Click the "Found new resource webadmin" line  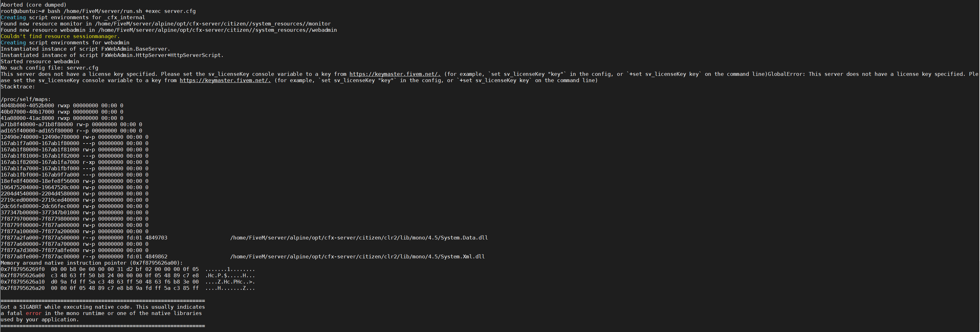tap(169, 30)
